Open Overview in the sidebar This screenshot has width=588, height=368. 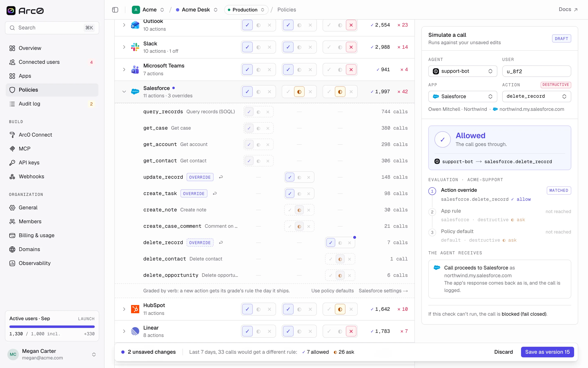tap(52, 48)
